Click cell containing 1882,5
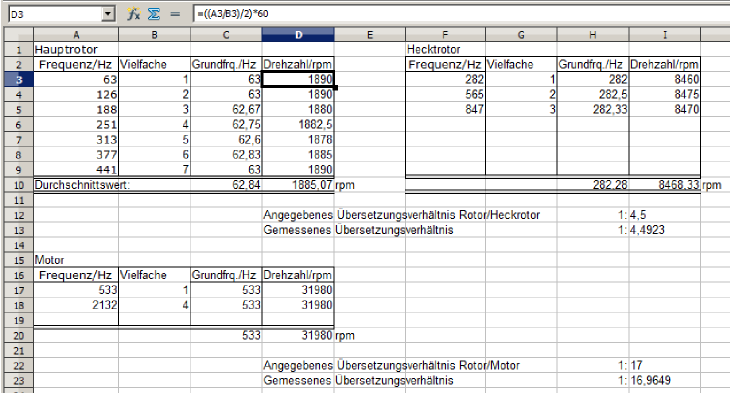Screen dimensions: 730x393 point(298,124)
